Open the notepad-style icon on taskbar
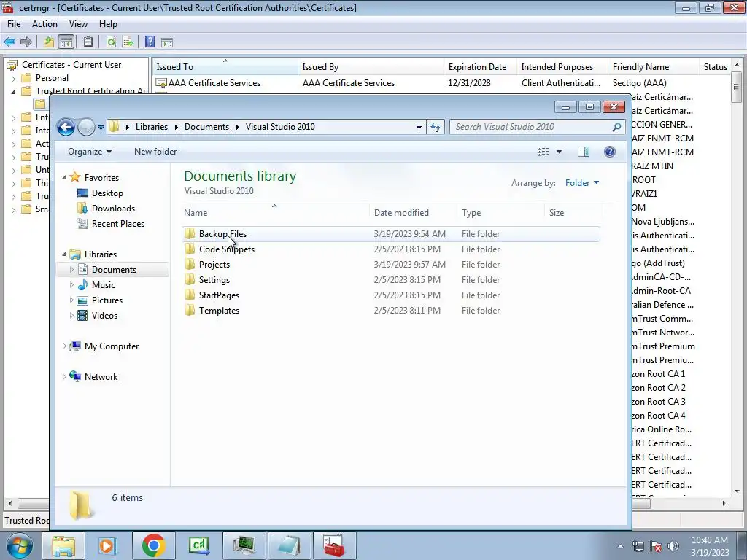The height and width of the screenshot is (560, 747). click(x=289, y=545)
